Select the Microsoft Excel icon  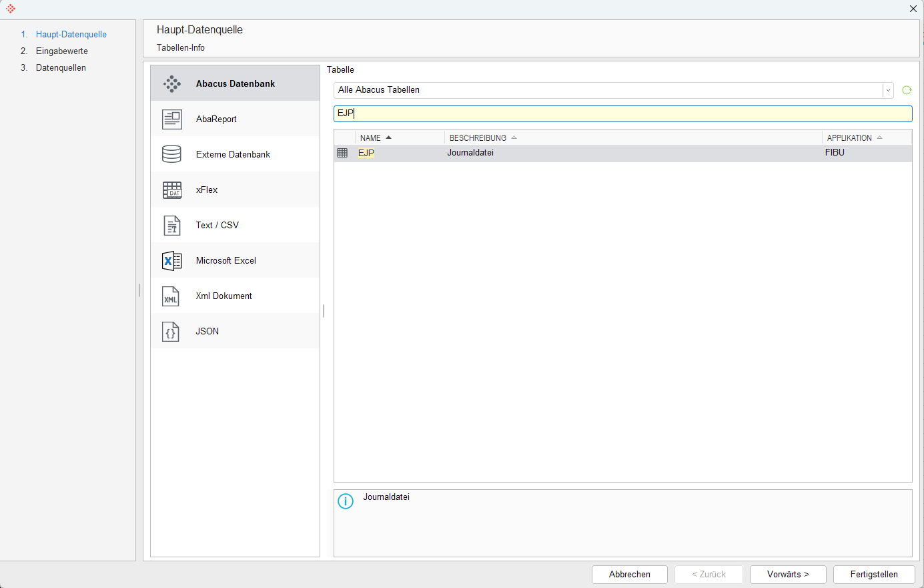point(172,260)
